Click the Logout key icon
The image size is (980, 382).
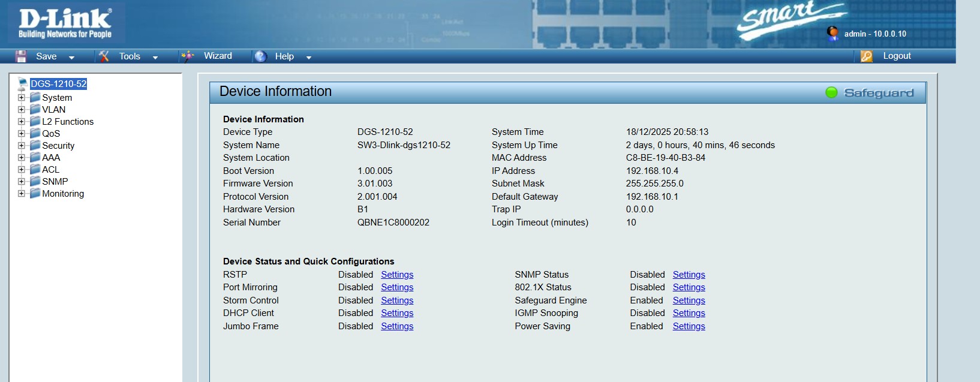[x=866, y=56]
